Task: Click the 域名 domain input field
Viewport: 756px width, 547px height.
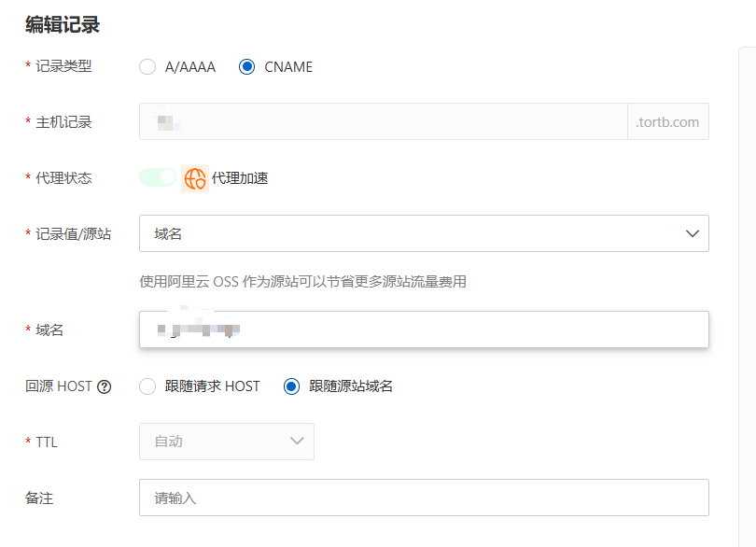Action: [x=424, y=330]
